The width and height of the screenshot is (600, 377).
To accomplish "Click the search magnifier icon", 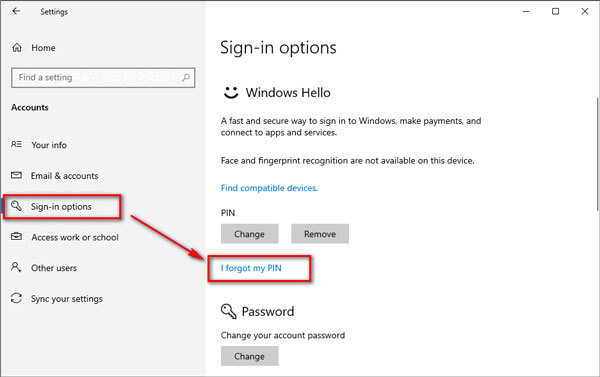I will click(186, 78).
